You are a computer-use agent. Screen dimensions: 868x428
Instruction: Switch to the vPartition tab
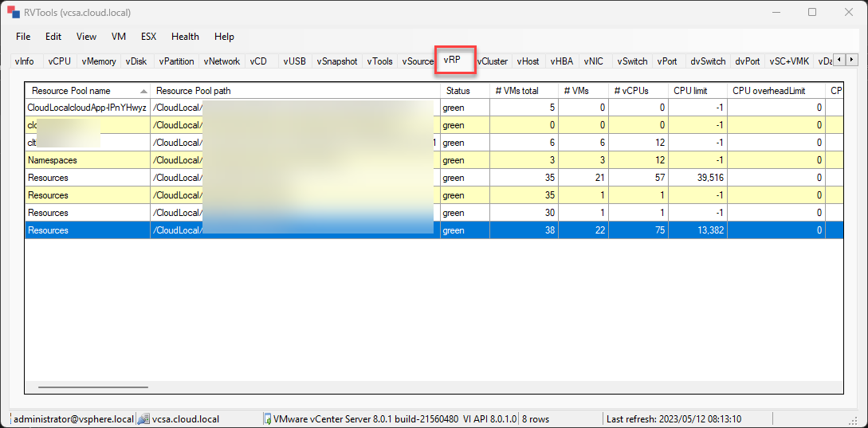177,61
